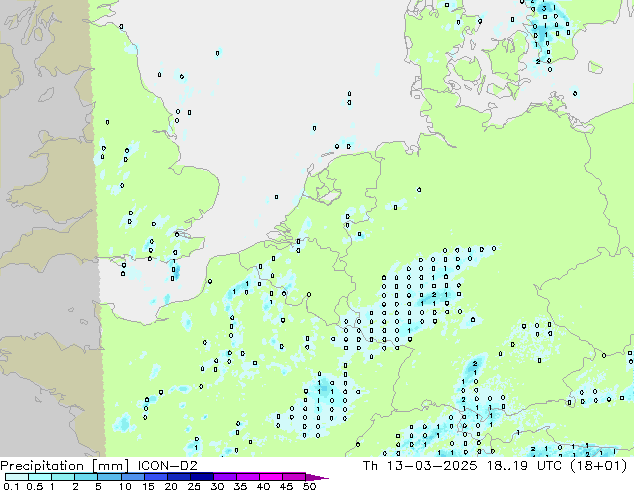Select the 2–5 mm legend color box
The width and height of the screenshot is (634, 490).
point(86,477)
